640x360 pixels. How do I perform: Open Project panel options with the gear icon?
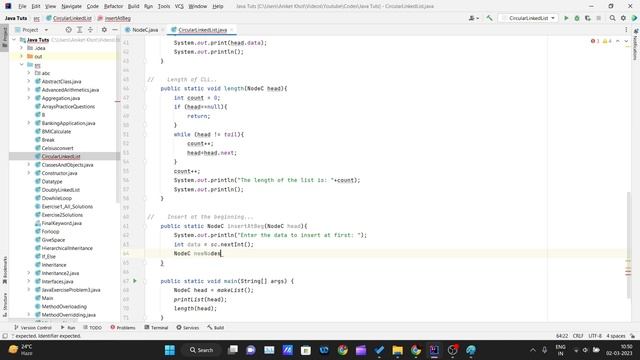point(104,30)
